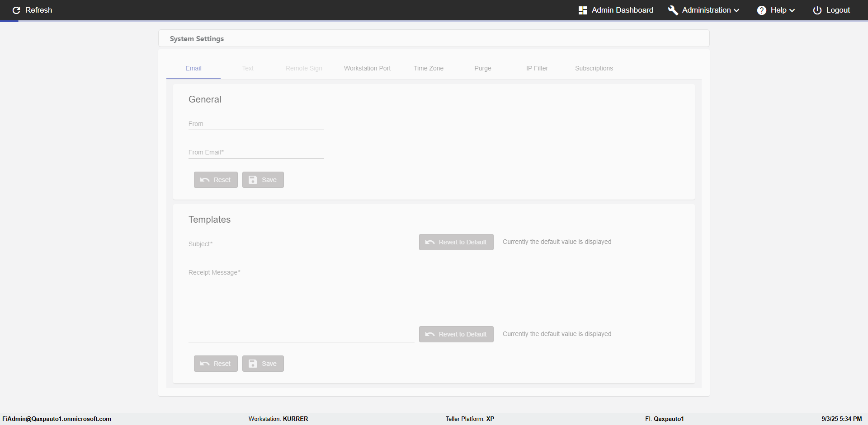This screenshot has height=425, width=868.
Task: Click undo icon on Subject Revert to Default
Action: click(430, 242)
